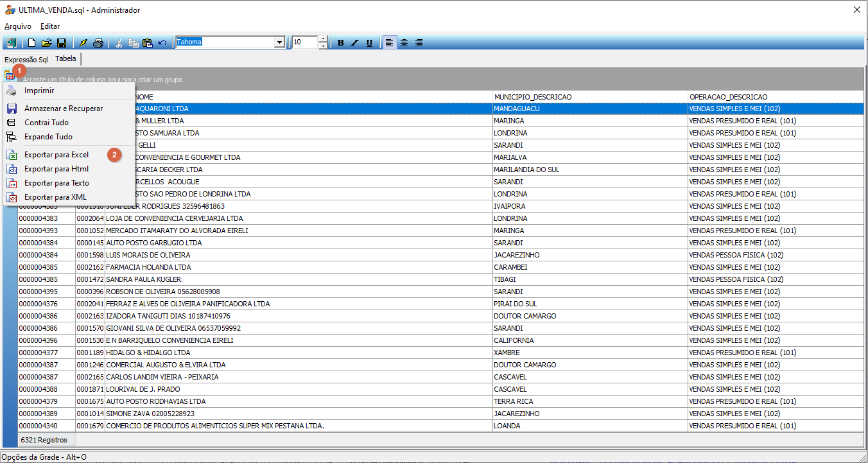This screenshot has height=463, width=868.
Task: Select row MERCADO ITAMARATY DO ALVORADA EIRELI
Action: point(440,231)
